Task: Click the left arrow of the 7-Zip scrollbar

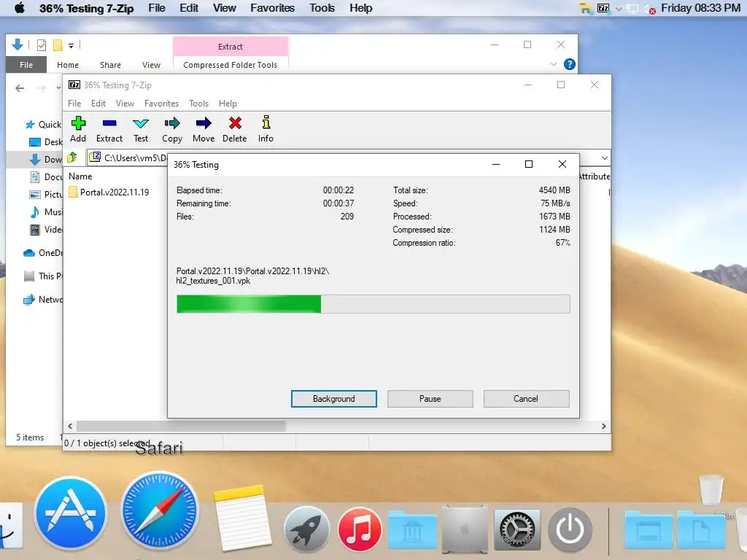Action: (x=70, y=426)
